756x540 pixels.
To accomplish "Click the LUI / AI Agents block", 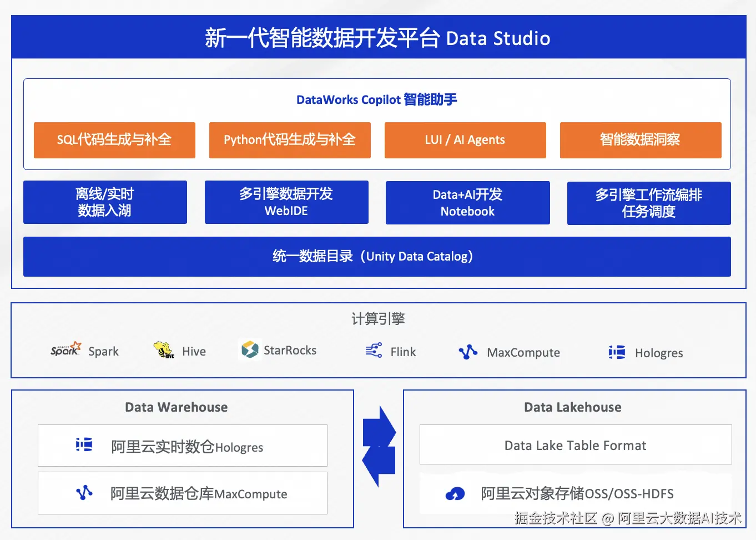I will [465, 140].
